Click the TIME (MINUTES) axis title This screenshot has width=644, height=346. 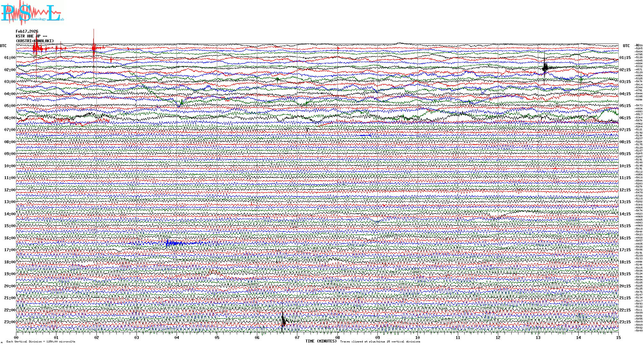(321, 341)
